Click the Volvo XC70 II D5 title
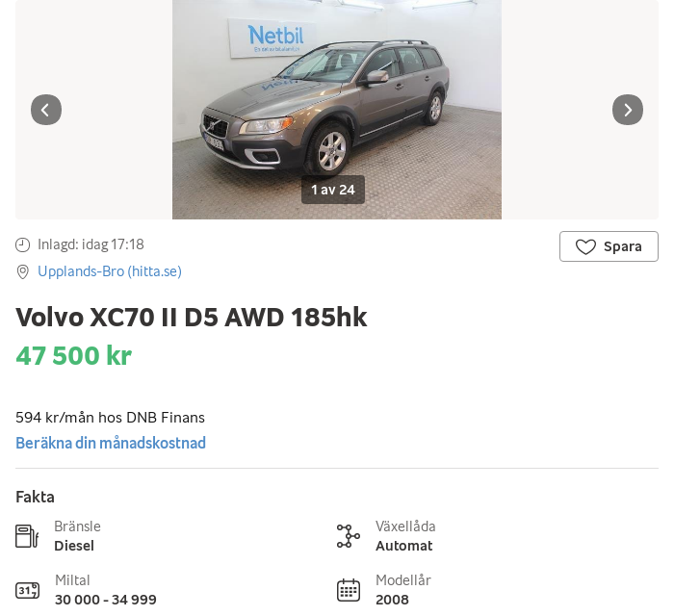 pos(191,317)
